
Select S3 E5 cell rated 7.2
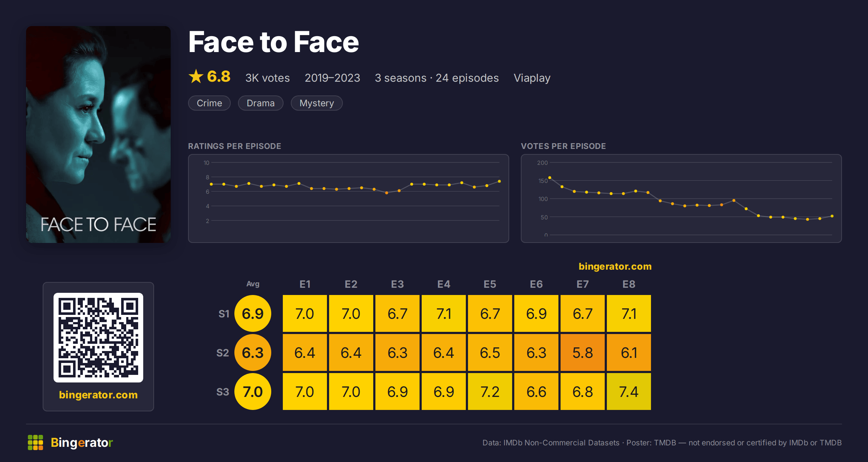point(490,392)
